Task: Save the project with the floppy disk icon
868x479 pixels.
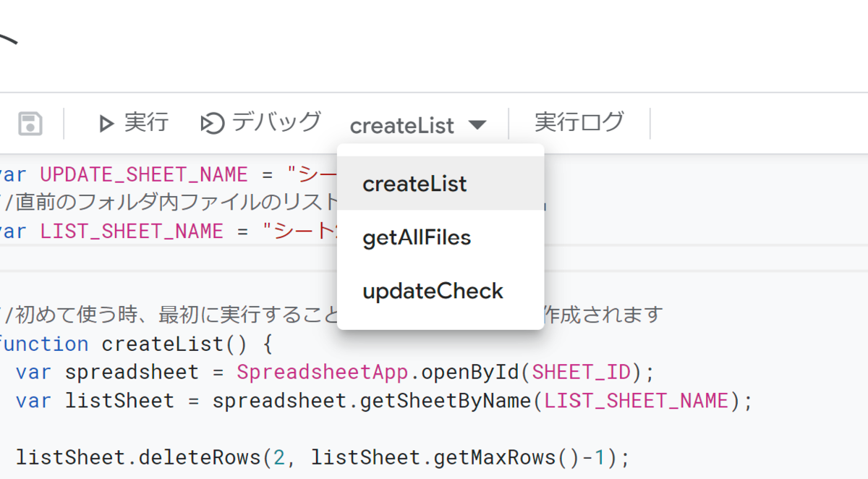Action: [x=30, y=124]
